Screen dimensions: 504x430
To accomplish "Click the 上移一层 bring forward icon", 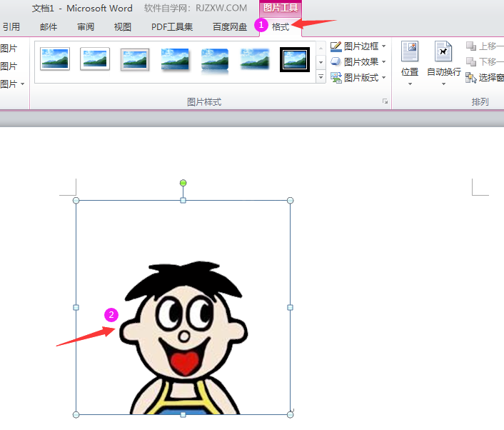I will pyautogui.click(x=471, y=46).
